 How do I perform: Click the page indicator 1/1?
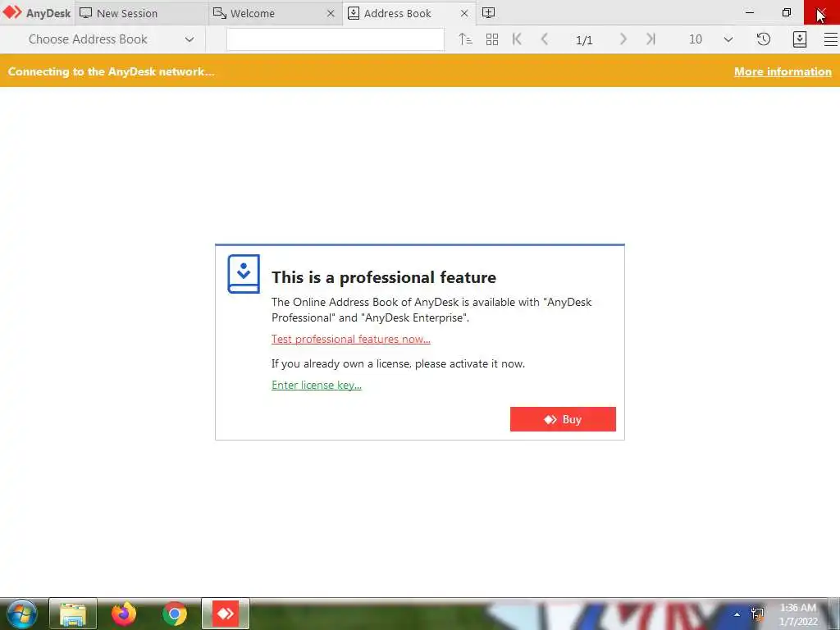coord(584,39)
